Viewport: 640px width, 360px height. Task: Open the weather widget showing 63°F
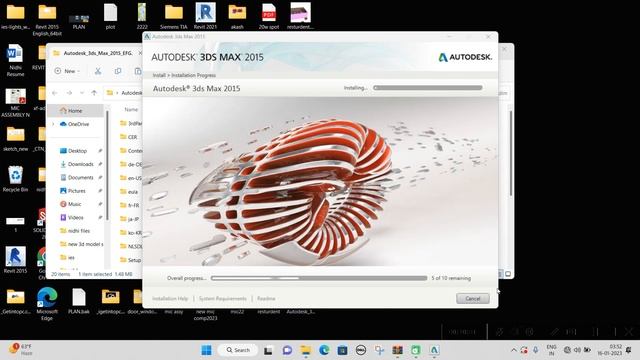tap(21, 350)
